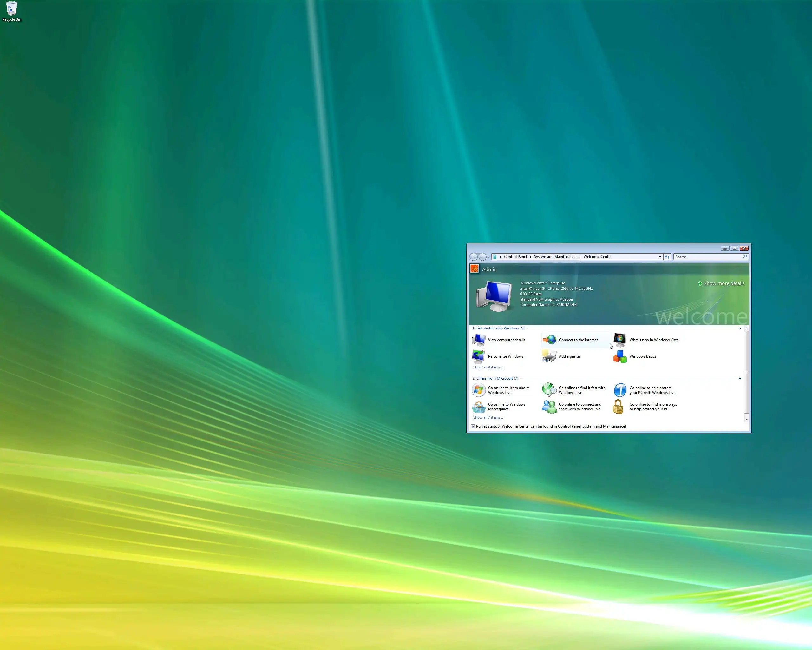
Task: Uncheck the Run at startup checkbox
Action: pyautogui.click(x=473, y=427)
